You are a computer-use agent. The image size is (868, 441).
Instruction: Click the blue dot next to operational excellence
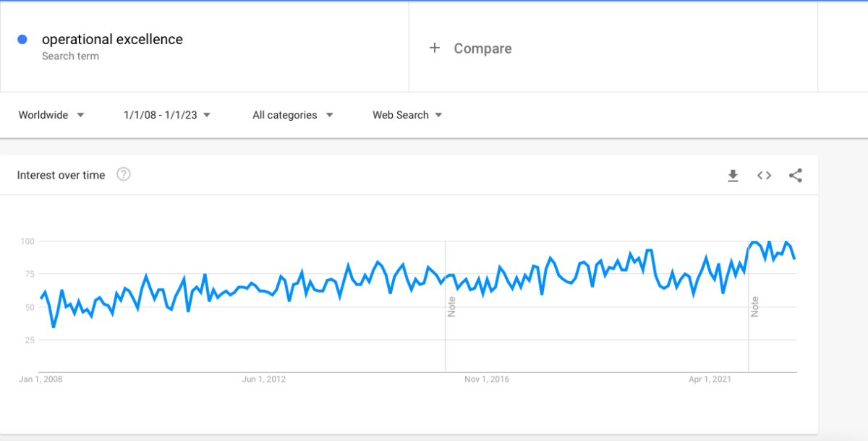22,39
